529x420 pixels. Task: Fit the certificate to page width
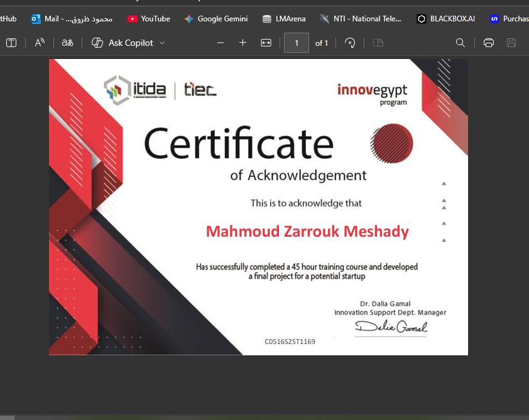point(266,43)
